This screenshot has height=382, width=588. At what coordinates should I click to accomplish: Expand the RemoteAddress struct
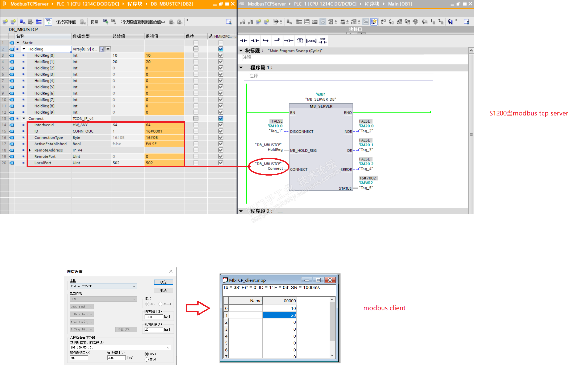tap(30, 150)
